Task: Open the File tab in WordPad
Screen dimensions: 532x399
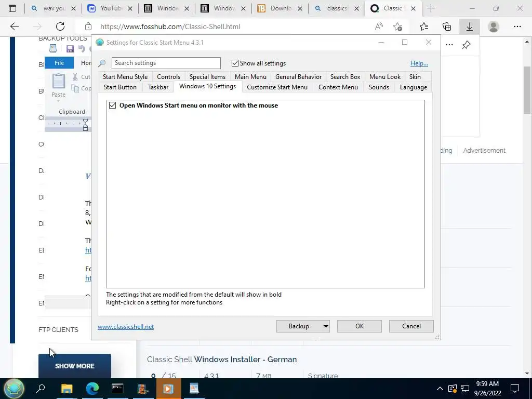Action: (x=59, y=63)
